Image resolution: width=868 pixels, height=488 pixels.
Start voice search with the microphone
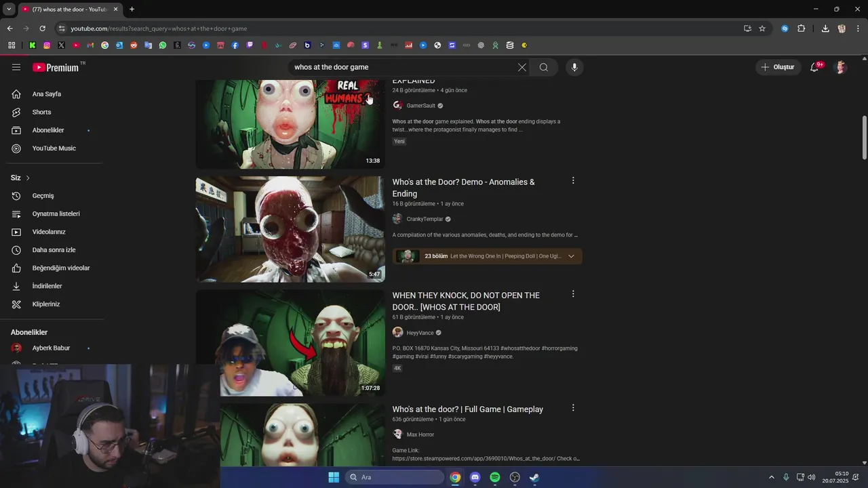point(574,67)
